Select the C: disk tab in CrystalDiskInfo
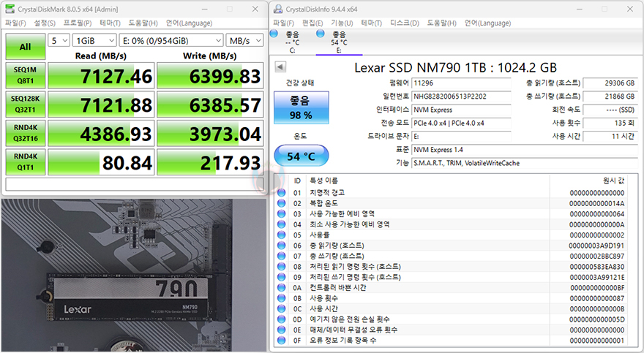 coord(291,42)
